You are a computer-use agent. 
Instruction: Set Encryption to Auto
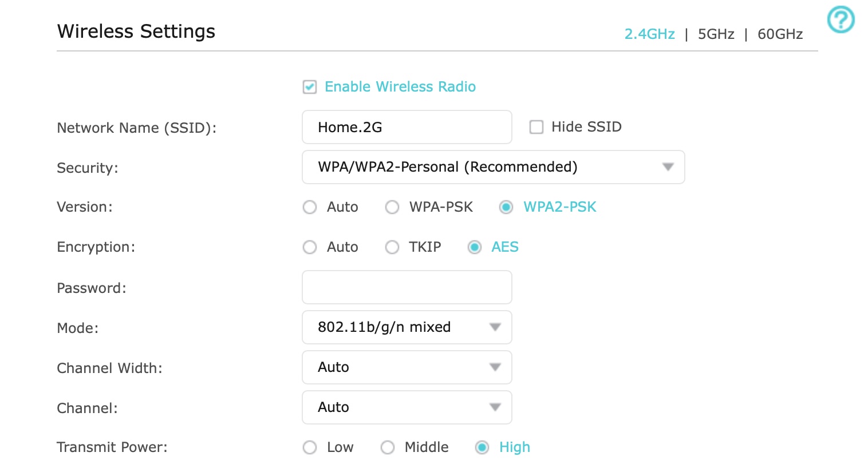[x=310, y=247]
